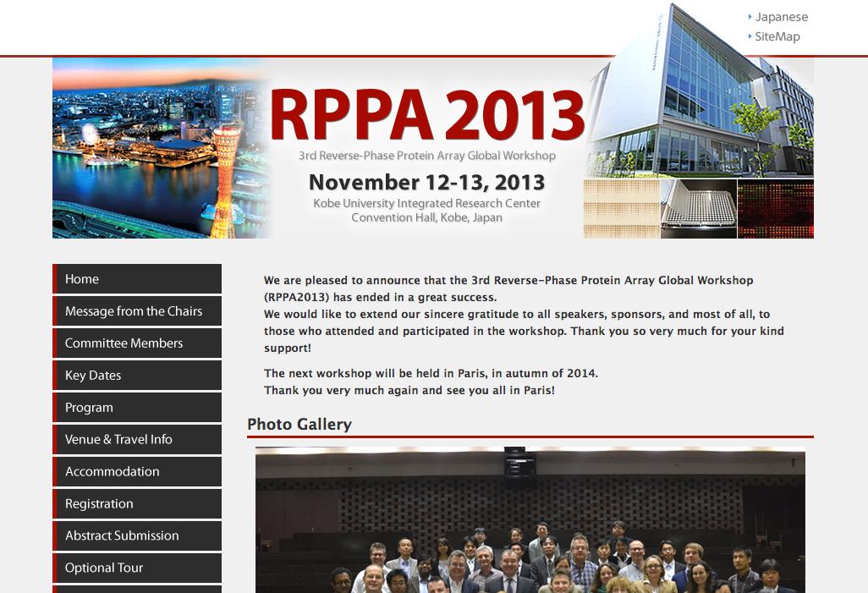The width and height of the screenshot is (868, 593).
Task: View the Key Dates page
Action: 137,376
